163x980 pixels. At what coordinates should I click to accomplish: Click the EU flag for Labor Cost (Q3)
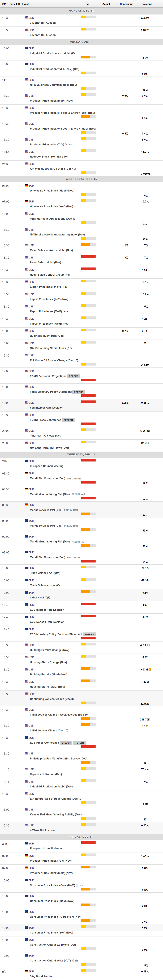pos(27,592)
